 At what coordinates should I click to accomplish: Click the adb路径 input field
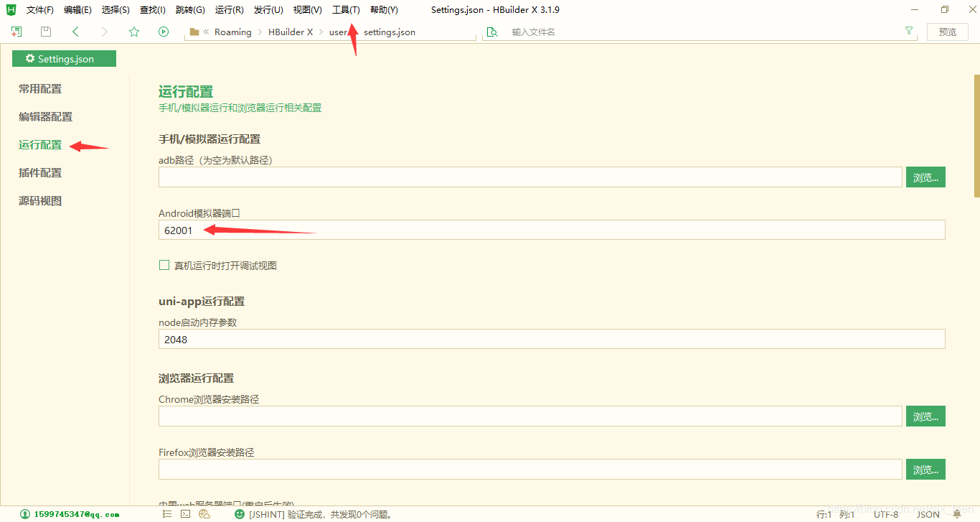[x=530, y=177]
